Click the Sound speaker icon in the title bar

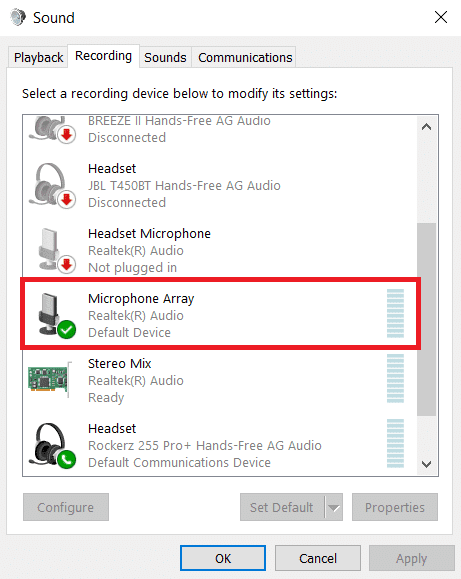coord(18,17)
